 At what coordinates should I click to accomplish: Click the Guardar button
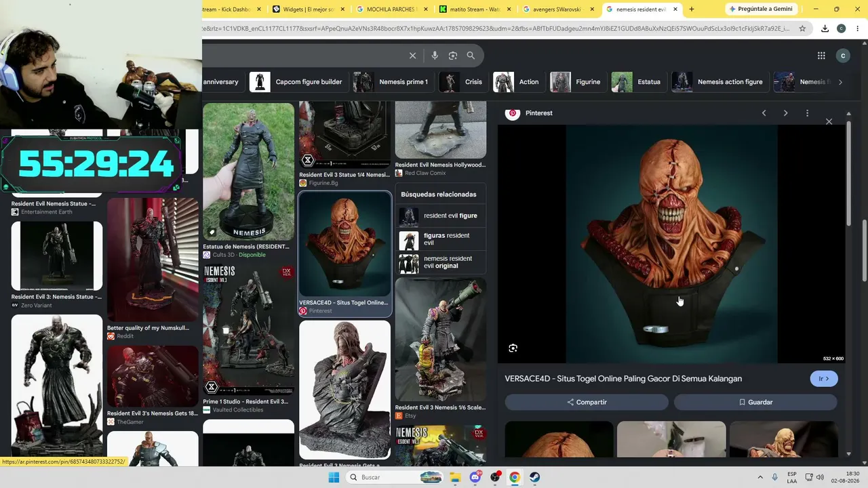[755, 402]
